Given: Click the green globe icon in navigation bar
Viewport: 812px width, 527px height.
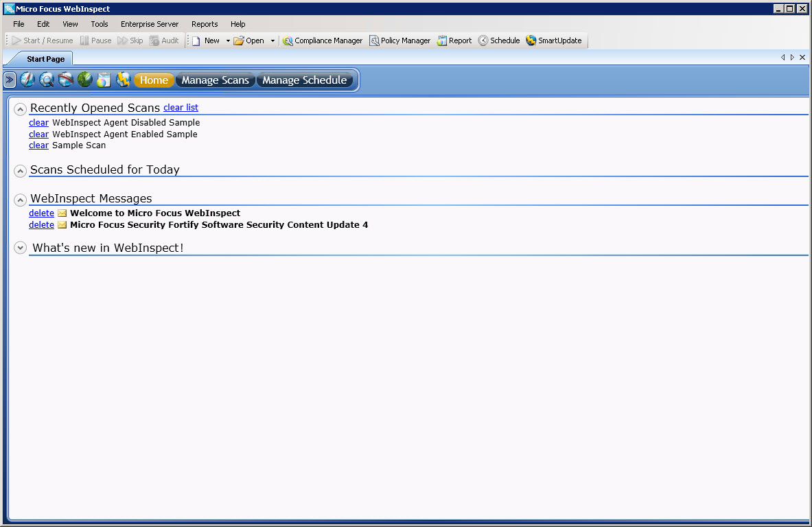Looking at the screenshot, I should (85, 80).
